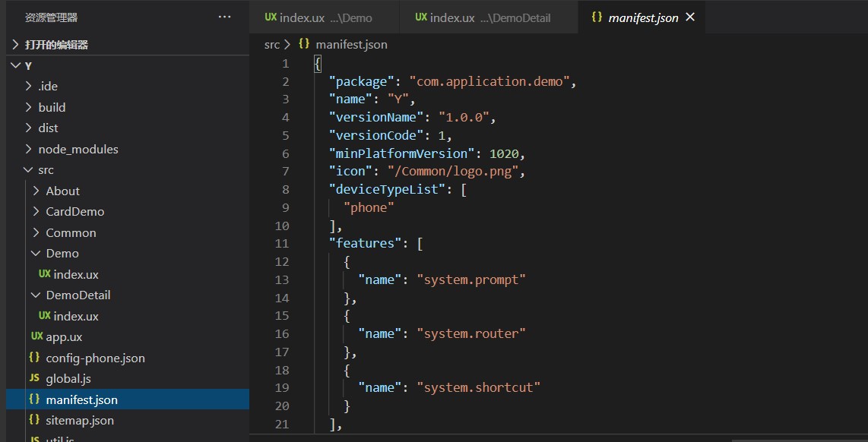Click the src breadcrumb segment

(x=272, y=44)
